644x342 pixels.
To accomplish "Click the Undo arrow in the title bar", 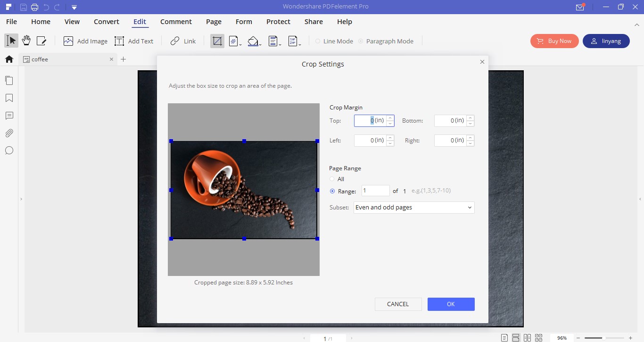I will pos(46,7).
